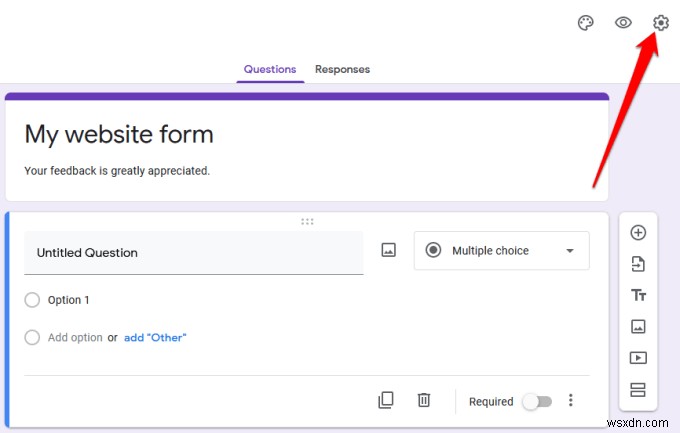Duplicate the current question

click(386, 400)
